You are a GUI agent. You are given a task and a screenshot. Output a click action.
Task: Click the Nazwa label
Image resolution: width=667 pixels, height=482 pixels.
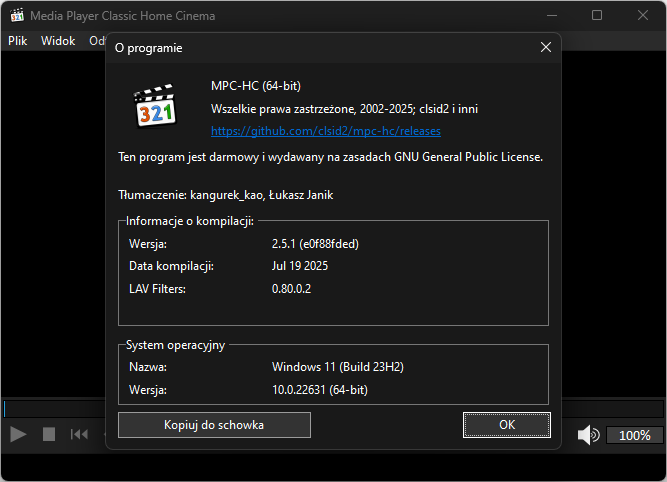[148, 367]
